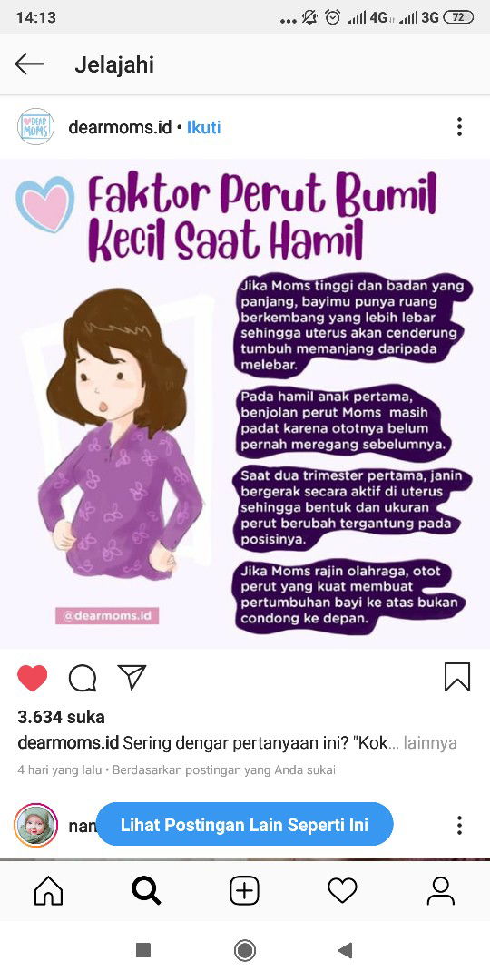
Task: Go to the Home tab
Action: (49, 891)
